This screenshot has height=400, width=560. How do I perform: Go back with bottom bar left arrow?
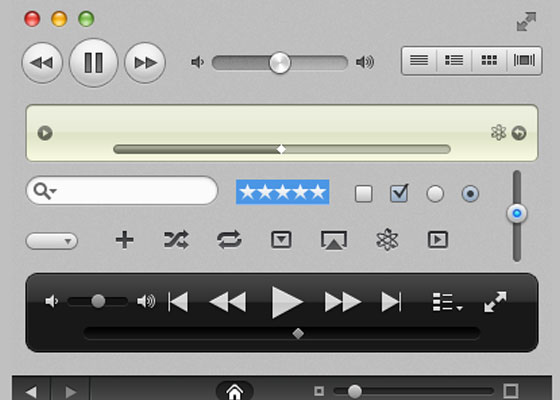(31, 392)
